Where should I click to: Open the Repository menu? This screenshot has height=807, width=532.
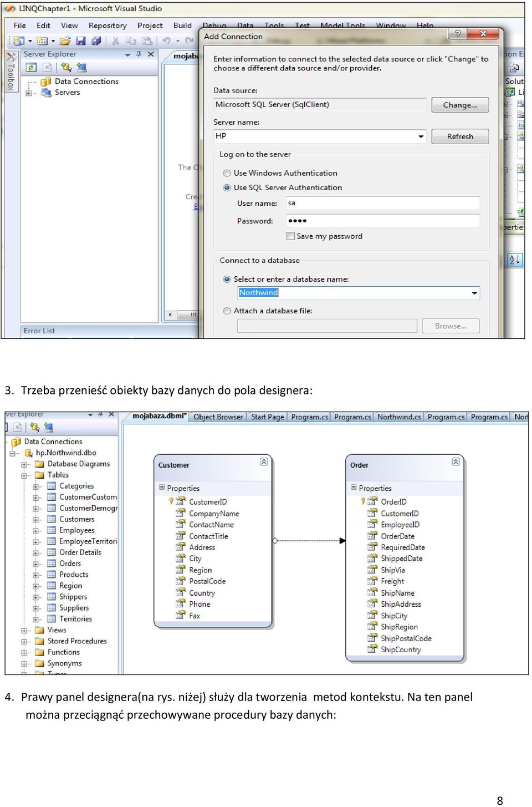[108, 26]
